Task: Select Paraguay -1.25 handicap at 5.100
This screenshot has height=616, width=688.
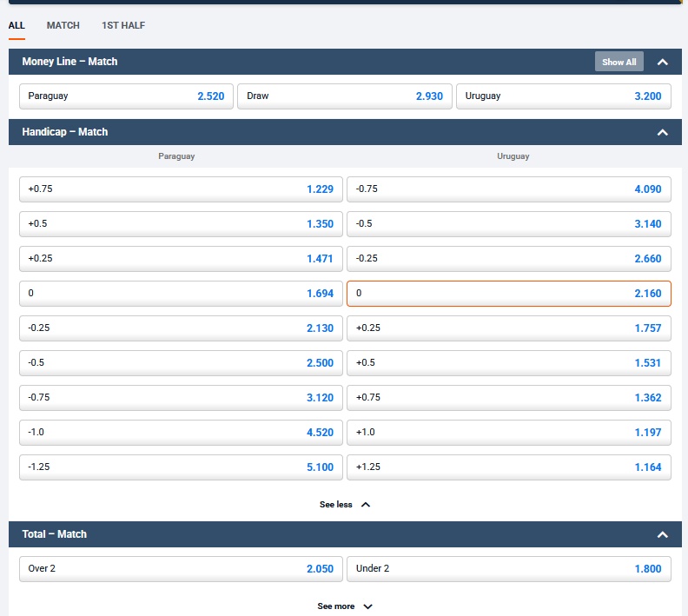Action: 181,467
